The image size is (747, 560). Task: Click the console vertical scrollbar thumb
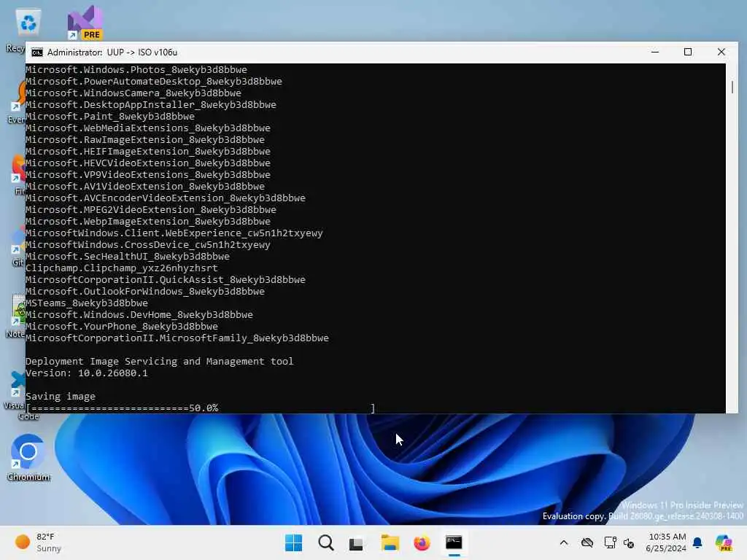click(x=732, y=87)
